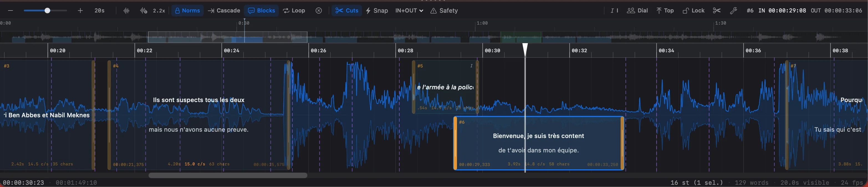Click the zoom out minus icon
Viewport: 868px width, 187px height.
tap(11, 11)
